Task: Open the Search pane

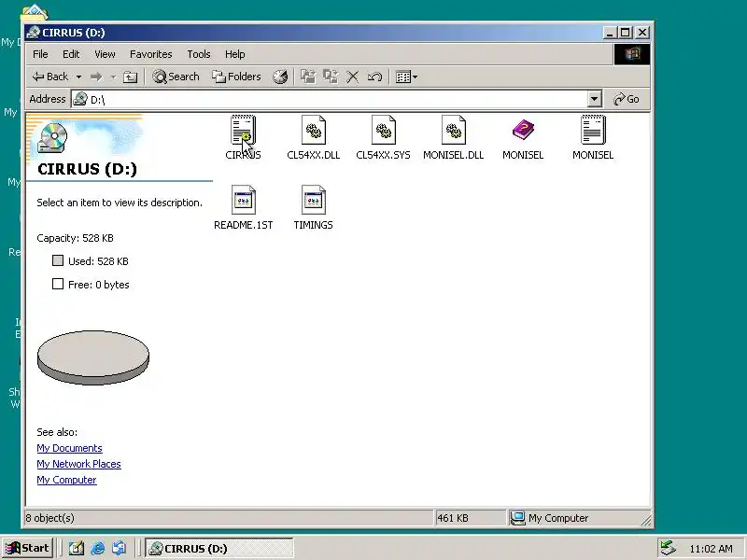Action: point(176,77)
